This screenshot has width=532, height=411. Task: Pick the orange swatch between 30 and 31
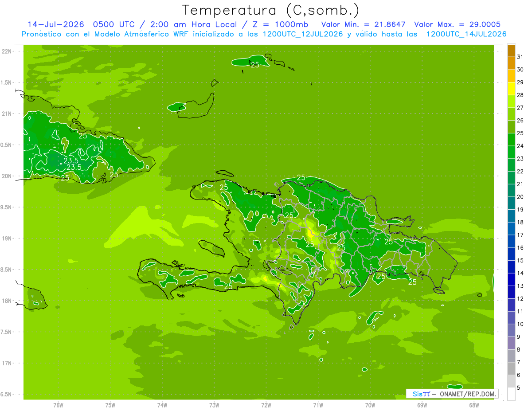tap(511, 63)
